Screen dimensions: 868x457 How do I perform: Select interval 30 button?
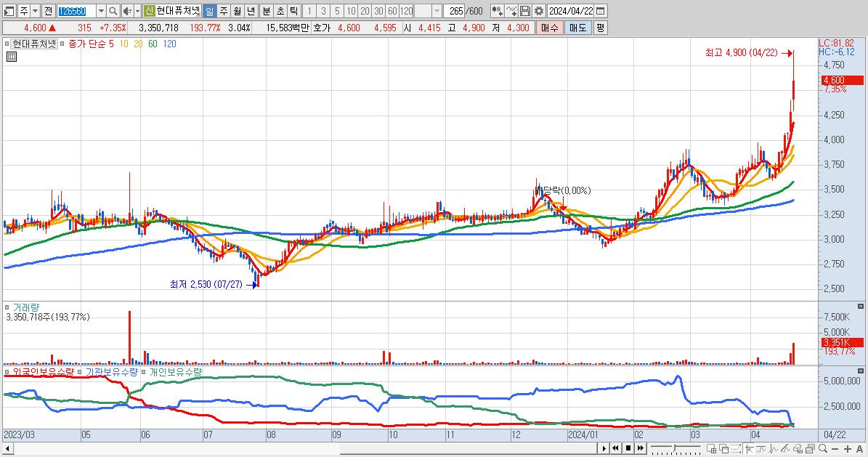coord(378,11)
